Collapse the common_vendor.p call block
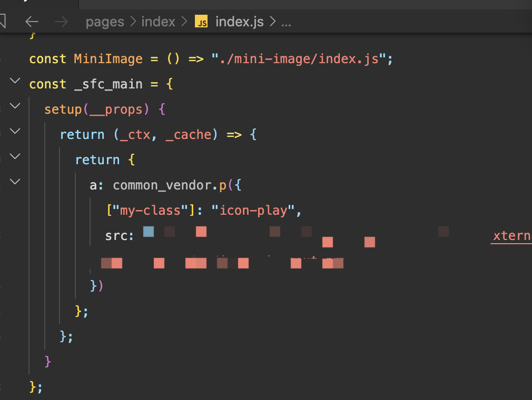 (x=15, y=181)
